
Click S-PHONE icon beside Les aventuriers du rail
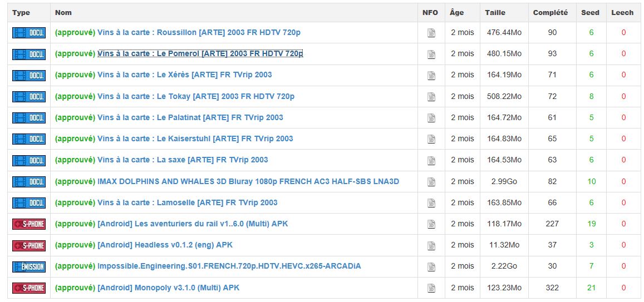(x=29, y=224)
